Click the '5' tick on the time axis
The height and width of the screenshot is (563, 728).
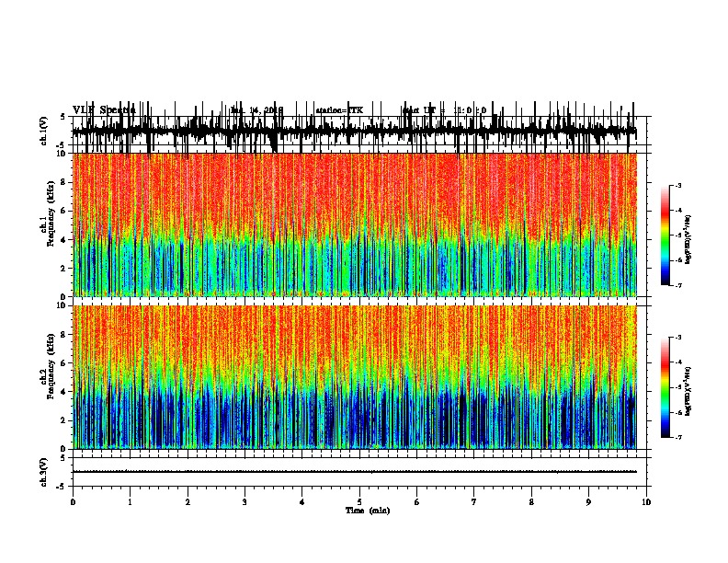pyautogui.click(x=359, y=502)
